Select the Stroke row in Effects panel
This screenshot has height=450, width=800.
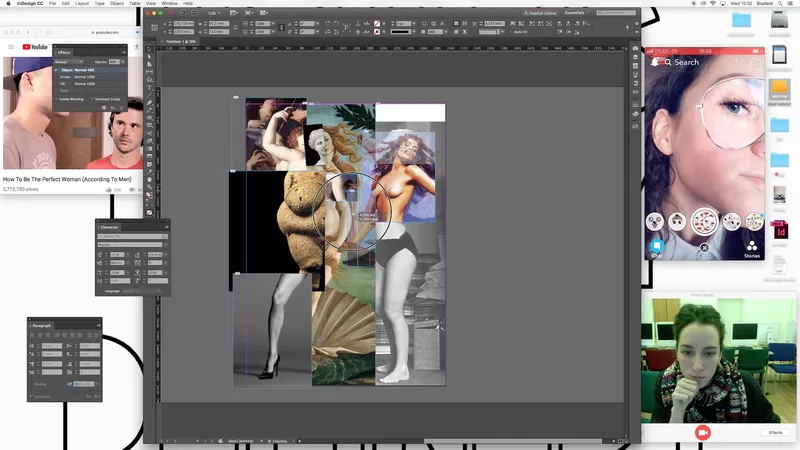click(x=90, y=77)
